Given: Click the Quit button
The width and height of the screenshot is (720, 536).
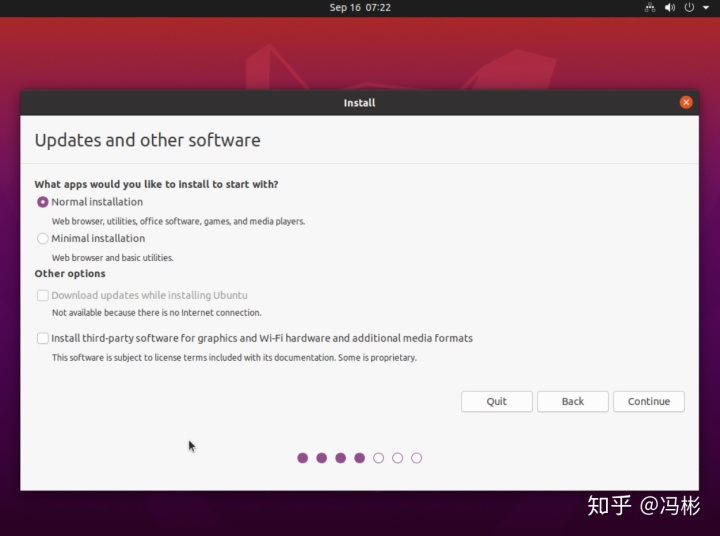Looking at the screenshot, I should (x=497, y=401).
